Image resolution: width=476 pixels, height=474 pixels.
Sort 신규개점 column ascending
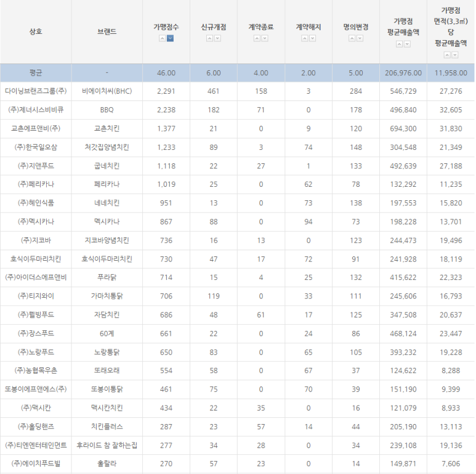[x=209, y=38]
